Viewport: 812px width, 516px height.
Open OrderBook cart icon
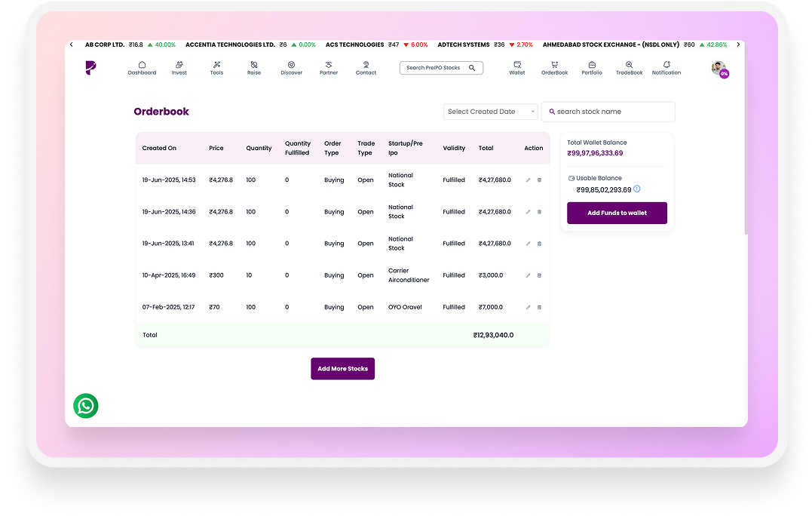coord(555,65)
